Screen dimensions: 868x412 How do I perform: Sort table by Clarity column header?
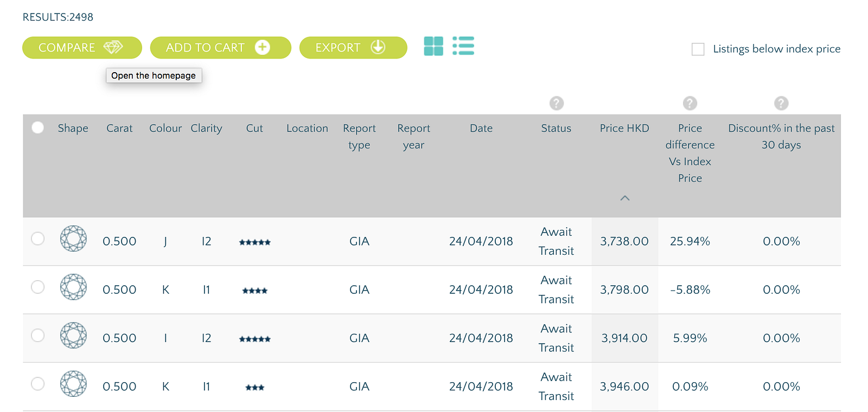click(206, 128)
